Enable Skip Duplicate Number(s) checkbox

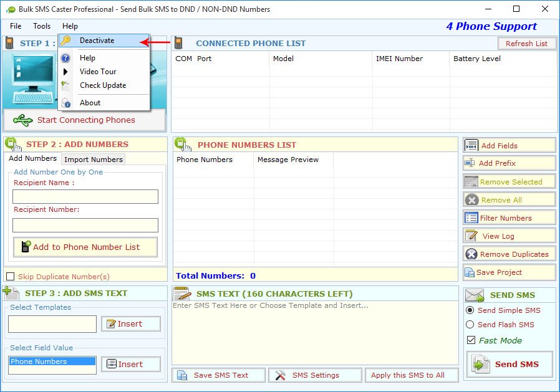11,277
